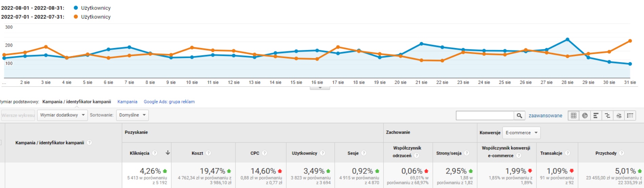Image resolution: width=644 pixels, height=188 pixels.
Task: Click the 2,95% Strony/sesja summary value
Action: 456,171
